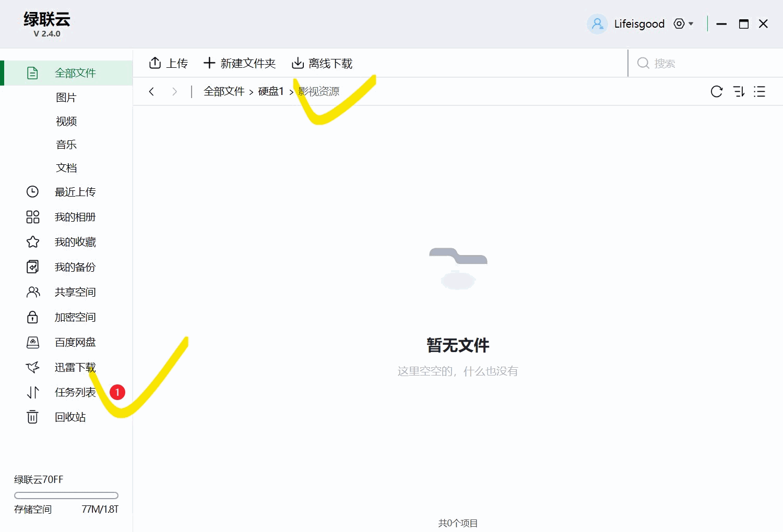Open the sort order options icon
The image size is (783, 532).
pos(739,92)
